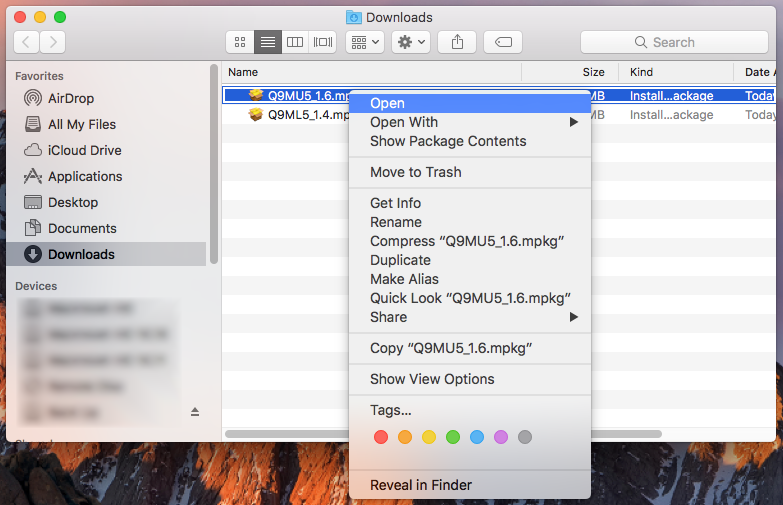Screen dimensions: 783x505
Task: Expand the Share submenu
Action: (x=470, y=317)
